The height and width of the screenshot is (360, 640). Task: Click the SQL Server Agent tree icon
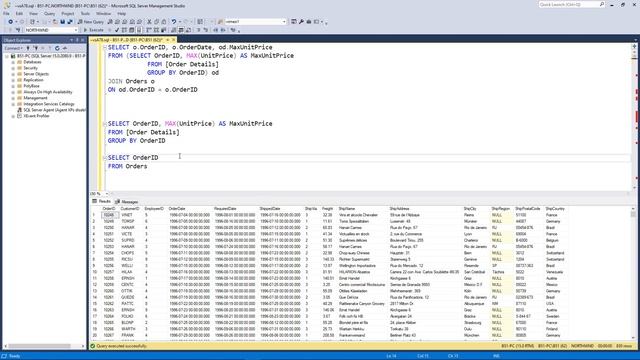(19, 110)
